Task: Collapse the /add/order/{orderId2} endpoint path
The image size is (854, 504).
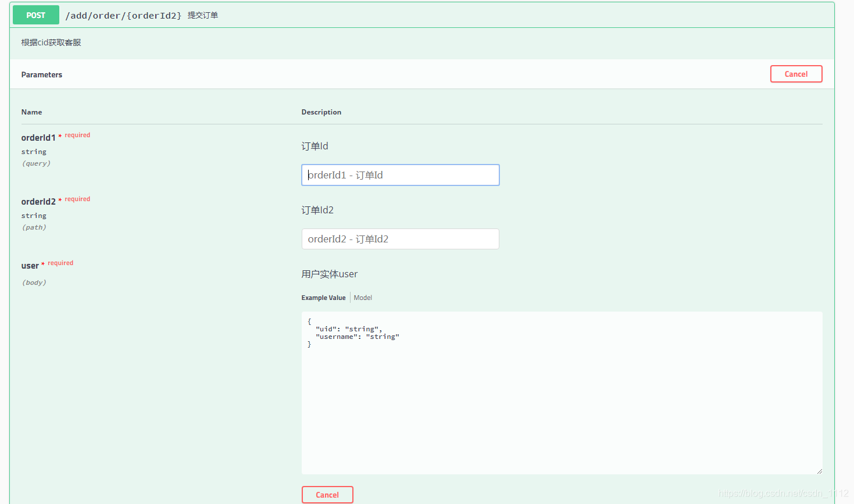Action: [x=123, y=16]
